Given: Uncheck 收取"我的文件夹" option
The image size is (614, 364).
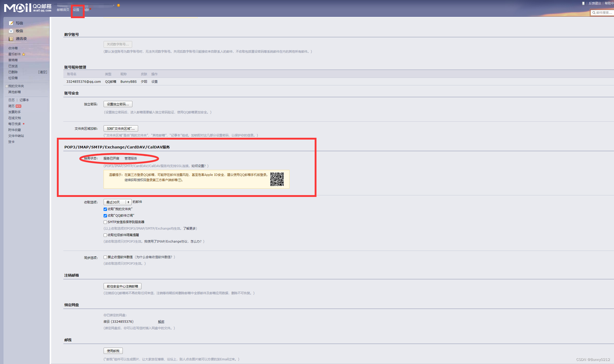Looking at the screenshot, I should tap(105, 209).
